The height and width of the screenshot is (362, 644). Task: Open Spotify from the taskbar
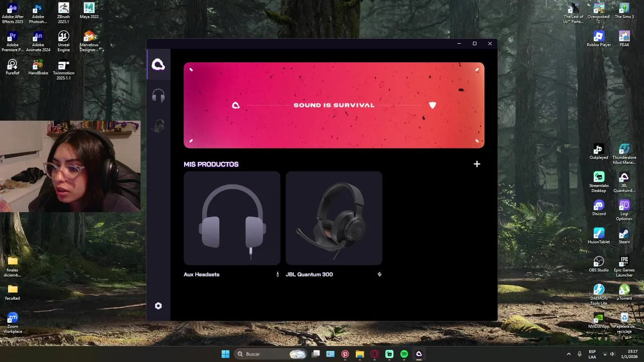coord(404,354)
